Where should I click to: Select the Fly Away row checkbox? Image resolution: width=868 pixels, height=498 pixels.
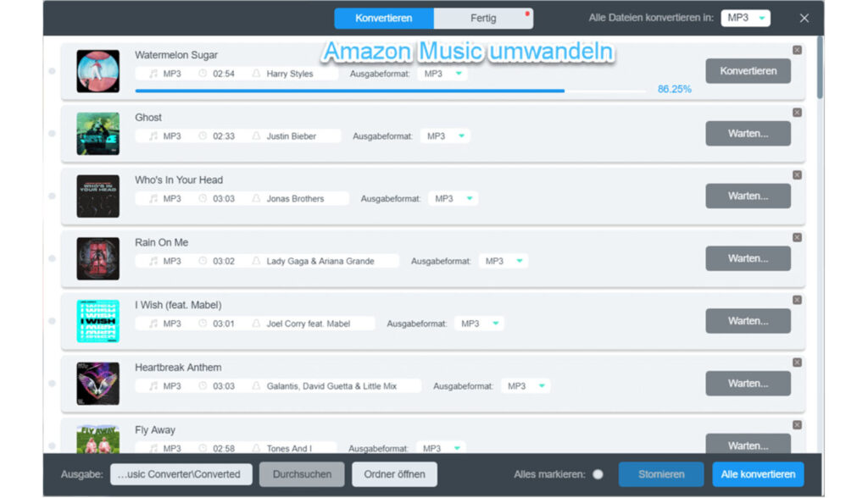tap(52, 446)
